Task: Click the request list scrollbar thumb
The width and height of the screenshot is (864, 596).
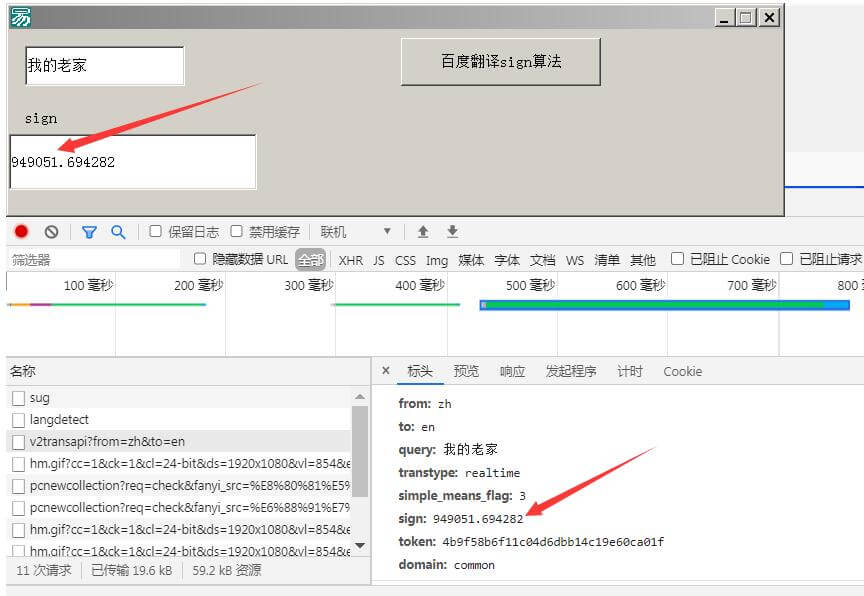Action: point(360,452)
